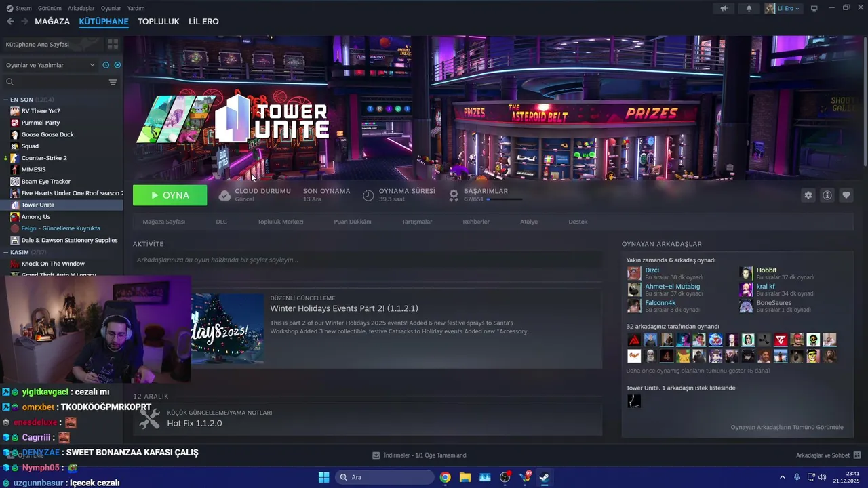This screenshot has height=488, width=868.
Task: Select Beam Eye Tracker icon
Action: [15, 181]
